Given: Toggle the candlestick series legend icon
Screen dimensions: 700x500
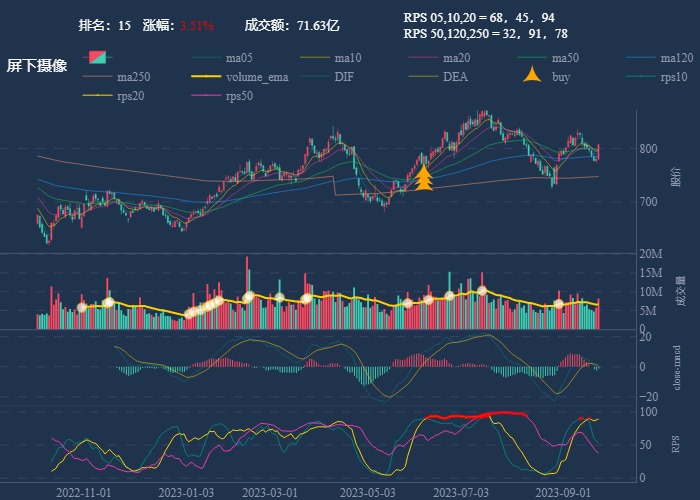Looking at the screenshot, I should 97,57.
